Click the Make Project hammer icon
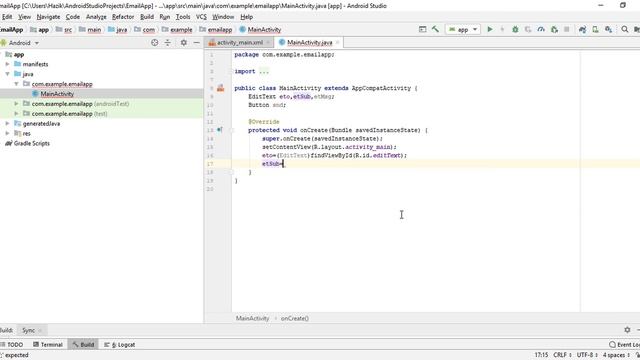 click(x=436, y=29)
